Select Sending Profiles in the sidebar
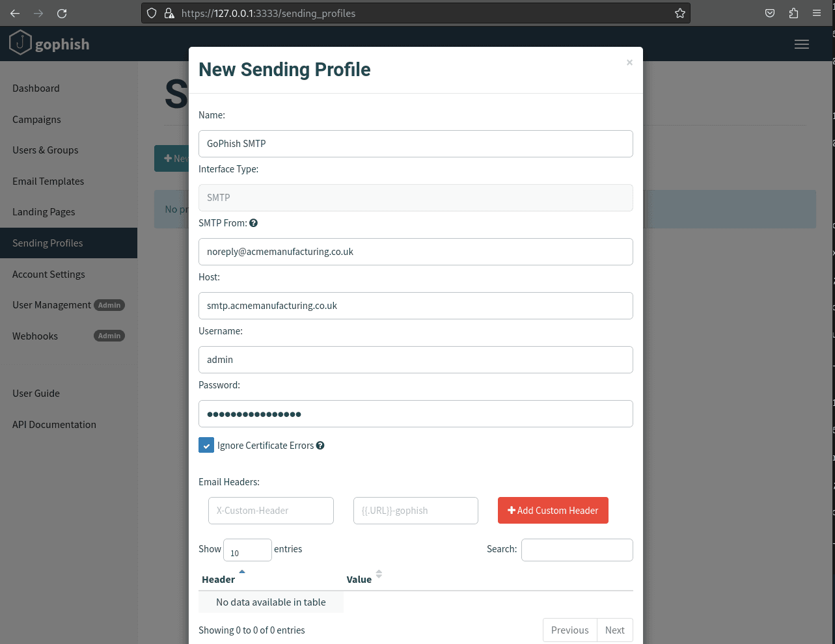This screenshot has height=644, width=835. click(68, 243)
